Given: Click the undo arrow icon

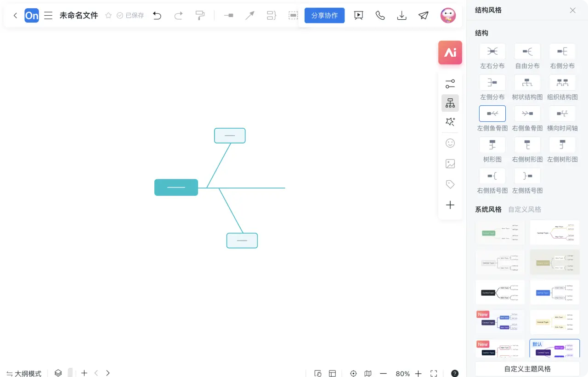Looking at the screenshot, I should (157, 16).
